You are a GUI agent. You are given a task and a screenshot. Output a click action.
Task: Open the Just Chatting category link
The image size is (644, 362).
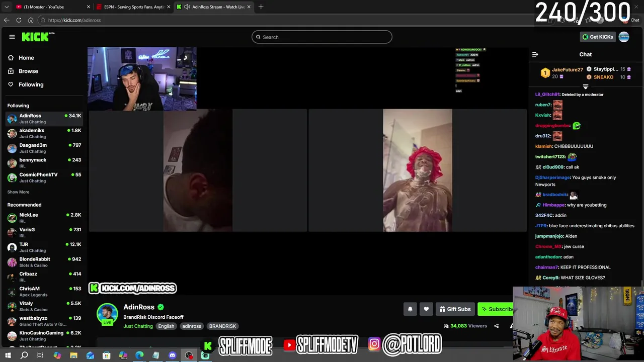(138, 326)
